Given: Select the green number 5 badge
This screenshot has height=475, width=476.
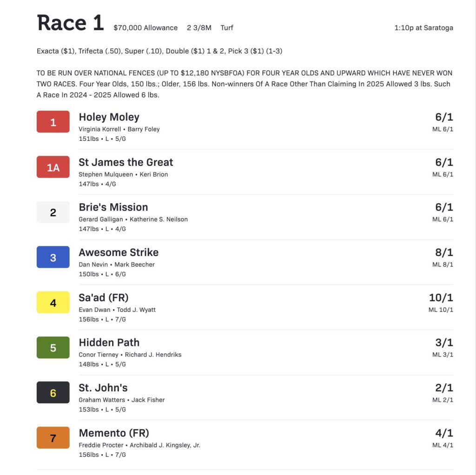Looking at the screenshot, I should [53, 348].
